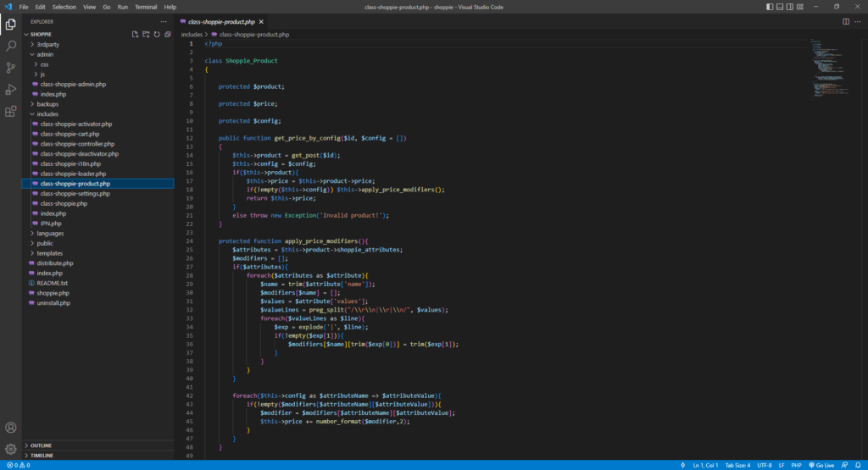This screenshot has height=470, width=868.
Task: Click the Ln 1, Col 1 status indicator
Action: [705, 465]
